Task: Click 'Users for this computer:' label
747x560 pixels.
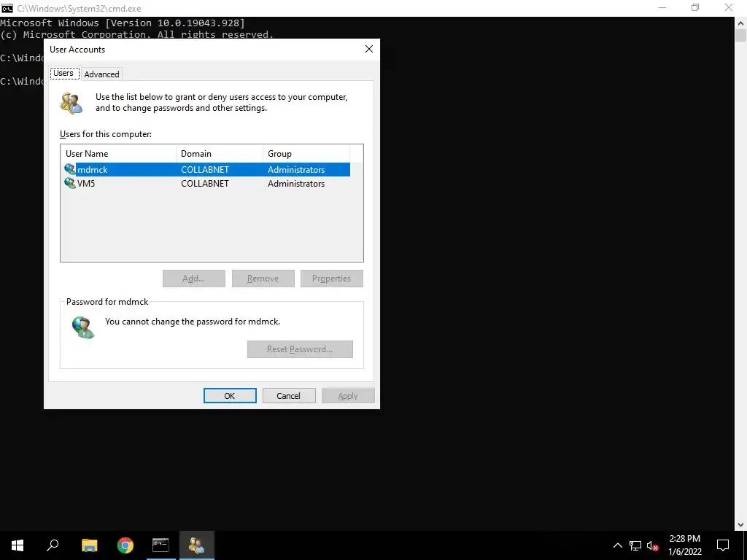Action: 106,134
